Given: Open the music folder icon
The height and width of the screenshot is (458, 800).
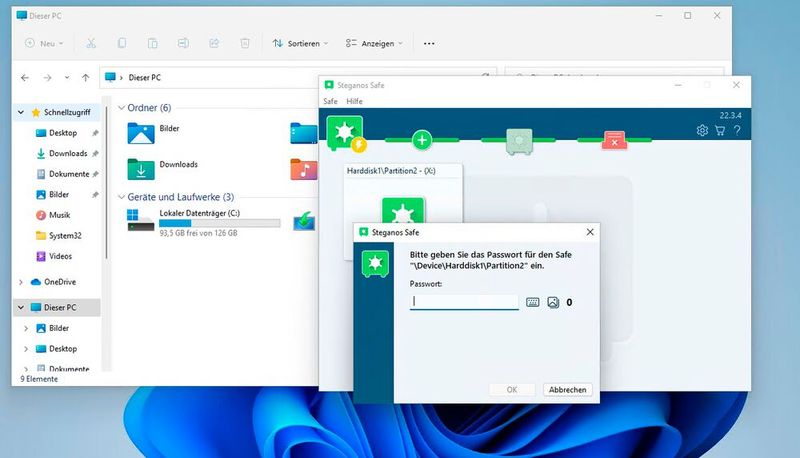Looking at the screenshot, I should [304, 169].
